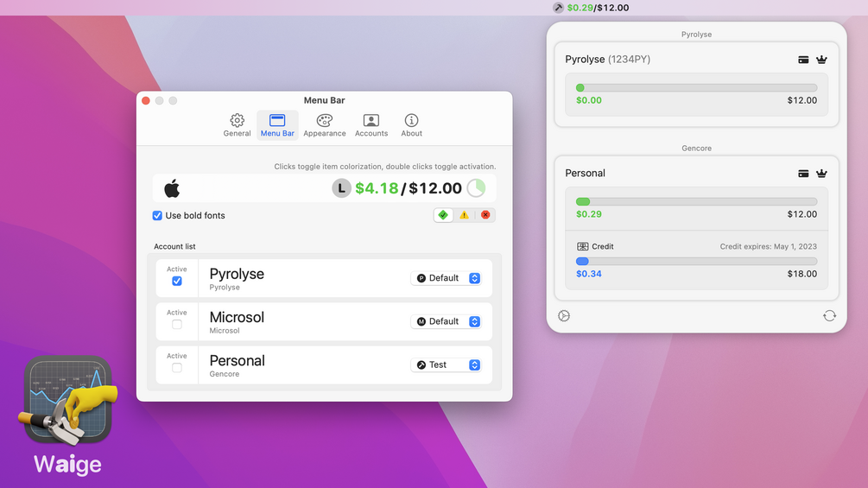Switch to the Menu Bar tab

point(277,125)
